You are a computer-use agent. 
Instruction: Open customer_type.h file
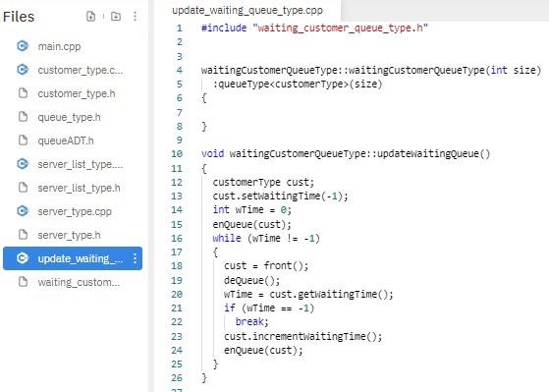tap(77, 93)
